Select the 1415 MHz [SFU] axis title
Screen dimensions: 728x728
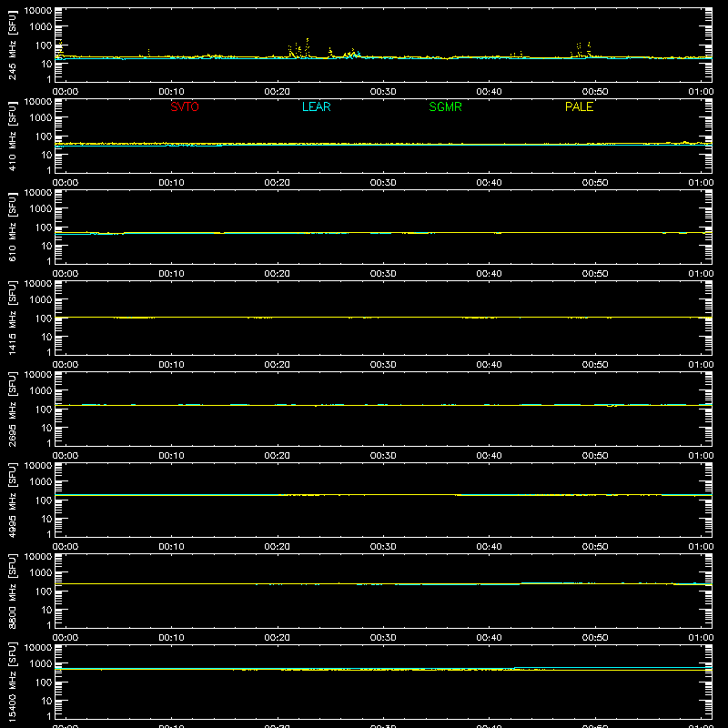point(12,318)
